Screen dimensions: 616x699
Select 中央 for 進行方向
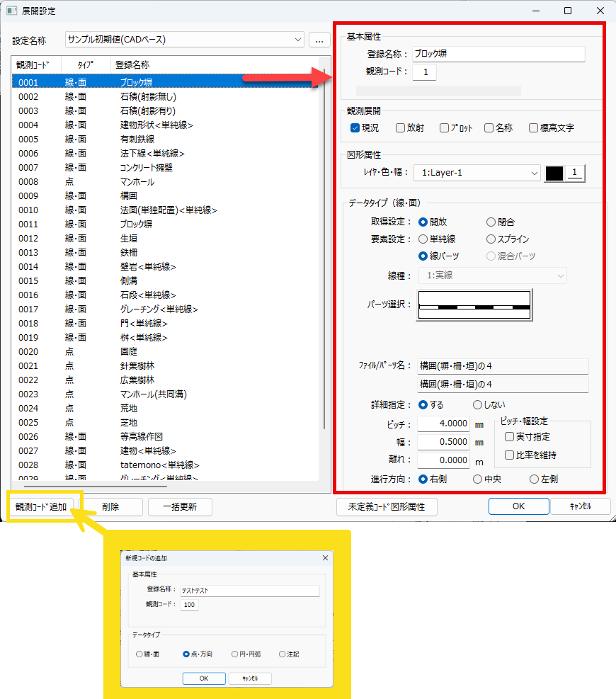(x=478, y=479)
